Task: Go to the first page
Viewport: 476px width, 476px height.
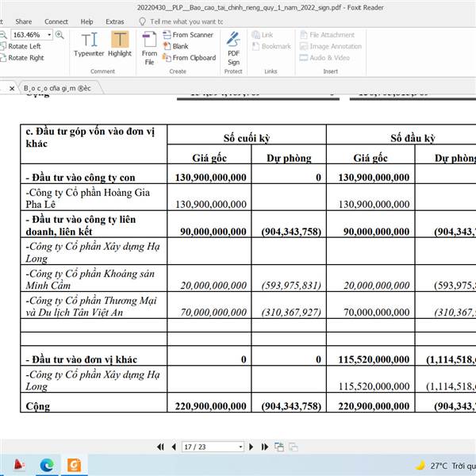Action: point(160,447)
